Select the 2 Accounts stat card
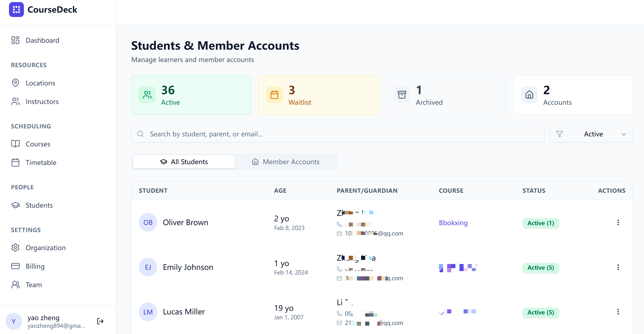Viewport: 644px width, 334px height. pos(573,95)
